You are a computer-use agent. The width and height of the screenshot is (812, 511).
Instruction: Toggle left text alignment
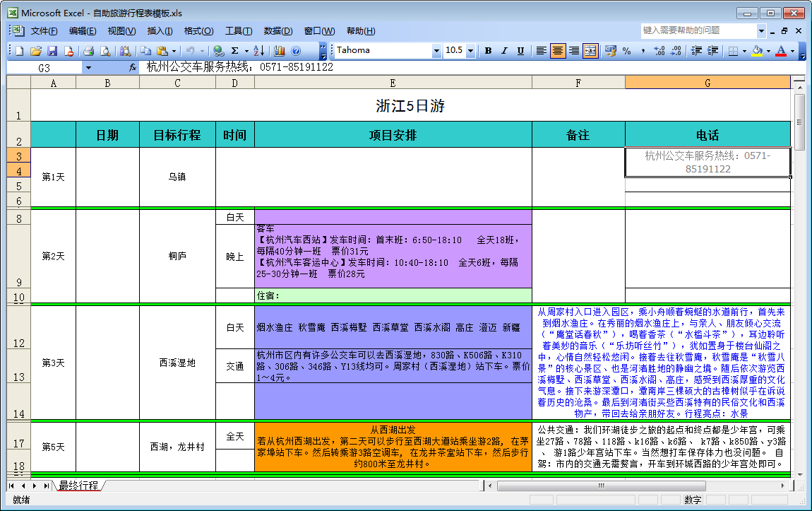pos(541,50)
